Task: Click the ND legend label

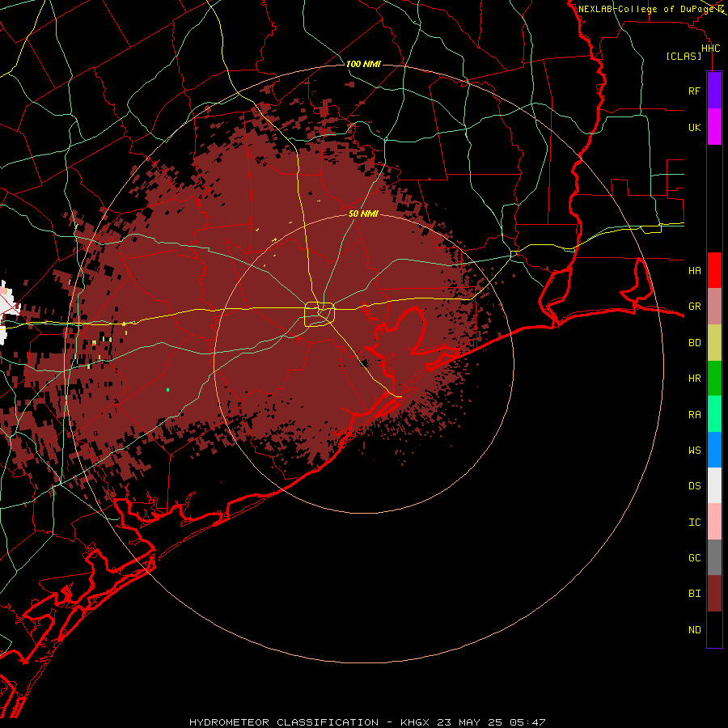Action: [x=694, y=630]
